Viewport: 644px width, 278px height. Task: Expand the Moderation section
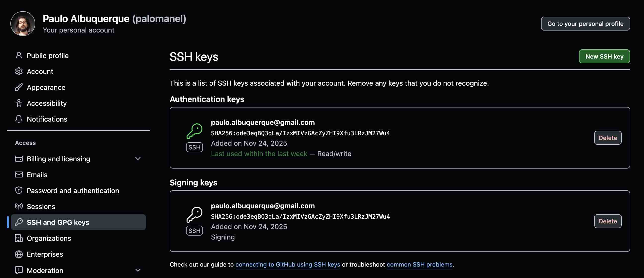point(138,270)
